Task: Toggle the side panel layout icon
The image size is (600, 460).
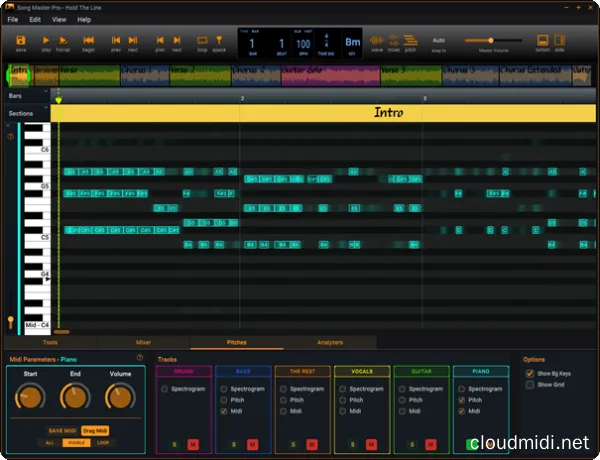Action: point(559,41)
